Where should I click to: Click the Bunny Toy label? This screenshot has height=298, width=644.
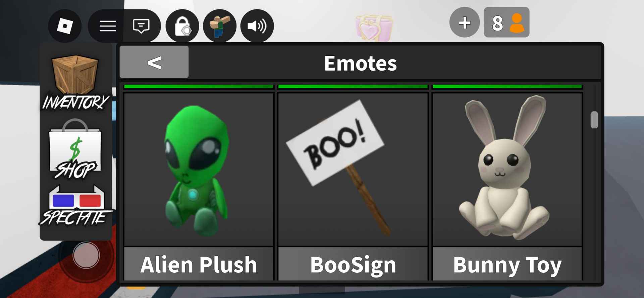click(507, 264)
